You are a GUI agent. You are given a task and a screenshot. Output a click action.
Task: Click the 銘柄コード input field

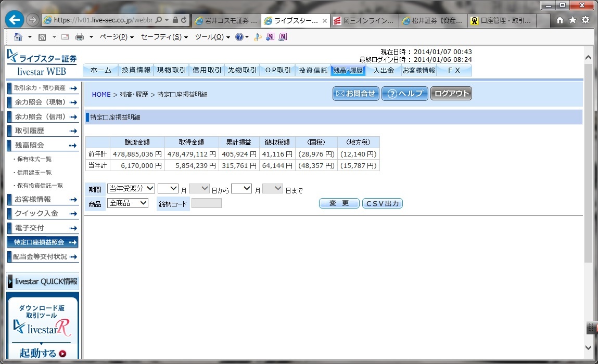coord(206,203)
